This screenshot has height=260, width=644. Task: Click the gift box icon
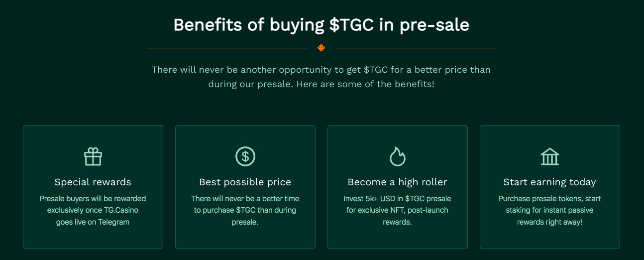(93, 156)
